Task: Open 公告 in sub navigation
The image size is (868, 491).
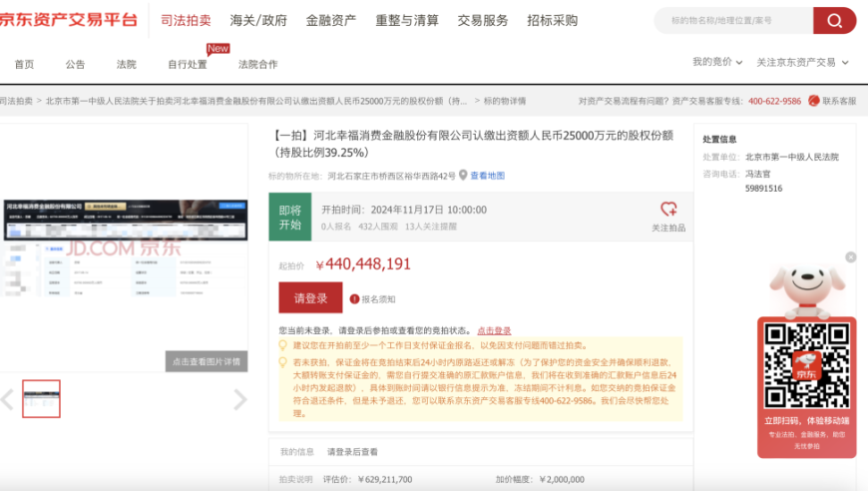Action: click(75, 64)
